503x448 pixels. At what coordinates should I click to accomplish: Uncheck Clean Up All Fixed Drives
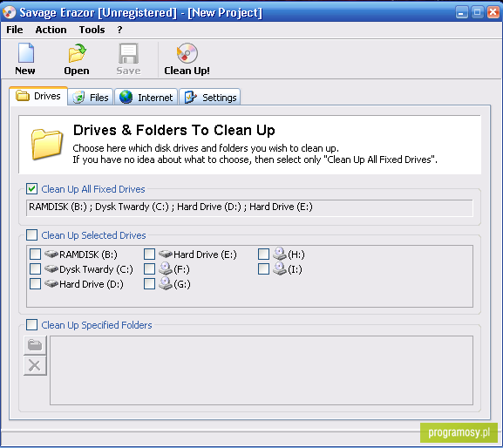31,189
